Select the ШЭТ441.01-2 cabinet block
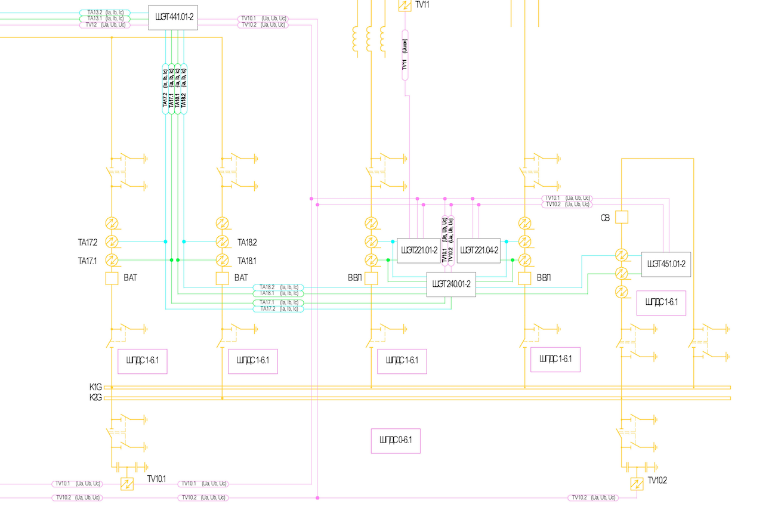Screen dimensions: 781x532 (173, 17)
